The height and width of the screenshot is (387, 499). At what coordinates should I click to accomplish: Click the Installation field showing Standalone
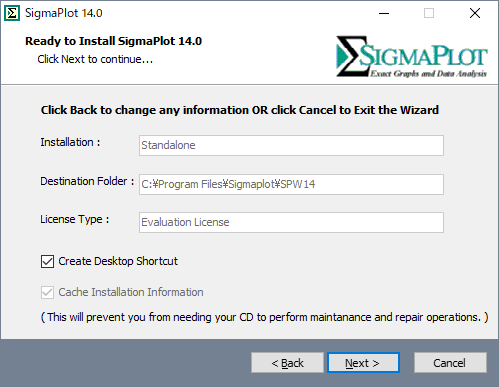coord(291,145)
